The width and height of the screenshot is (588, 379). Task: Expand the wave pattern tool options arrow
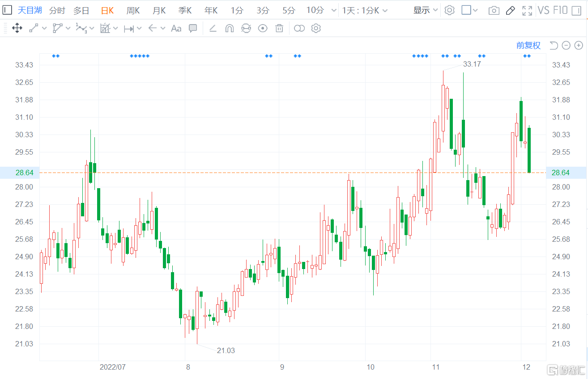[92, 29]
